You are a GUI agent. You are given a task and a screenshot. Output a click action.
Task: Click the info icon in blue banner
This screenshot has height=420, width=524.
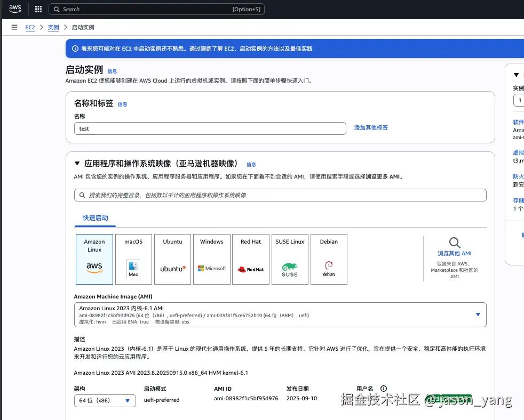(x=75, y=49)
